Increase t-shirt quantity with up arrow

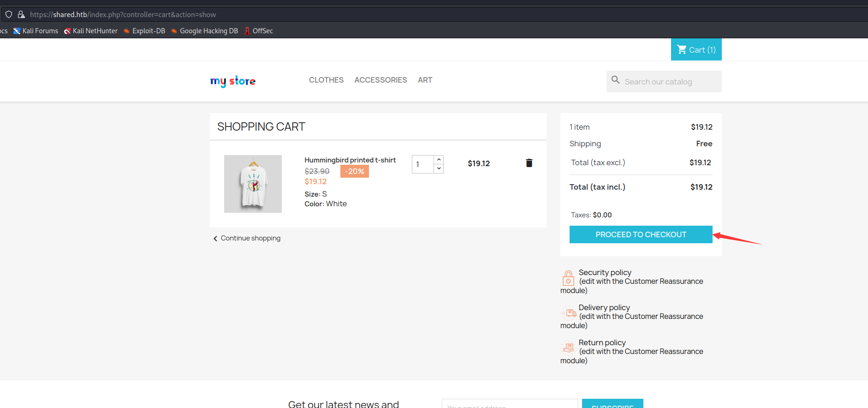pyautogui.click(x=439, y=160)
